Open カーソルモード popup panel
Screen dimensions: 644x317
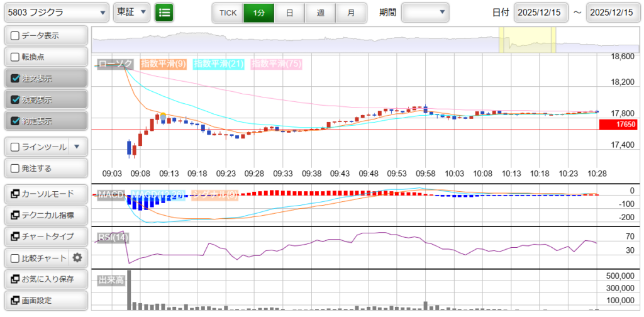[45, 194]
